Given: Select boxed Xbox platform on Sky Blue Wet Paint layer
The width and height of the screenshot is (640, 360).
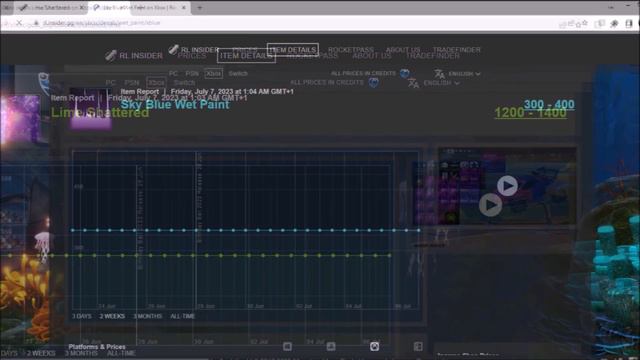Looking at the screenshot, I should click(213, 73).
